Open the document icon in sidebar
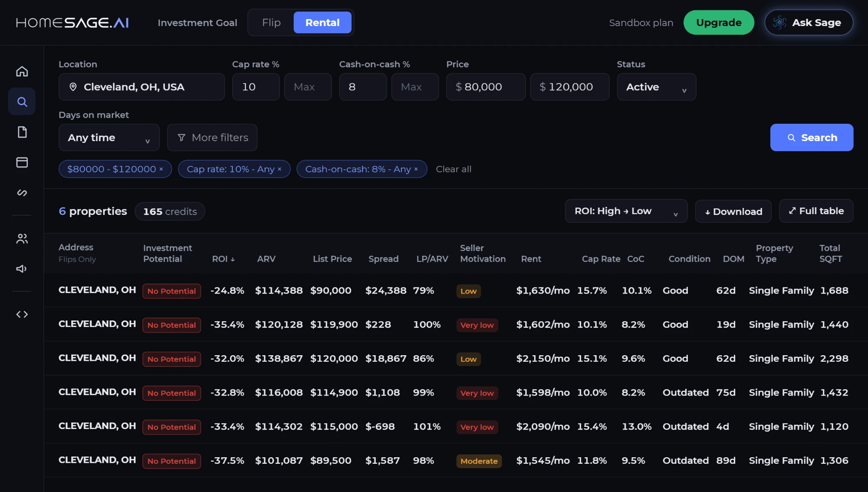868x492 pixels. (x=22, y=132)
